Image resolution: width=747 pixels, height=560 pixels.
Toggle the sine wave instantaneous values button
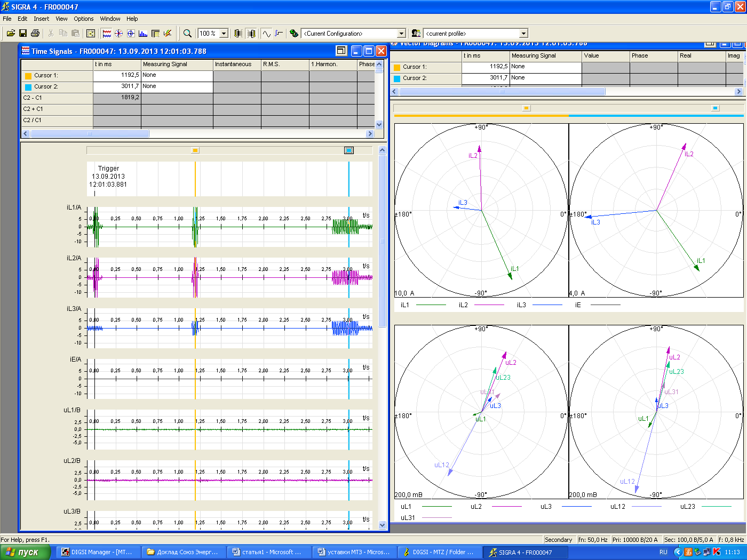tap(266, 34)
